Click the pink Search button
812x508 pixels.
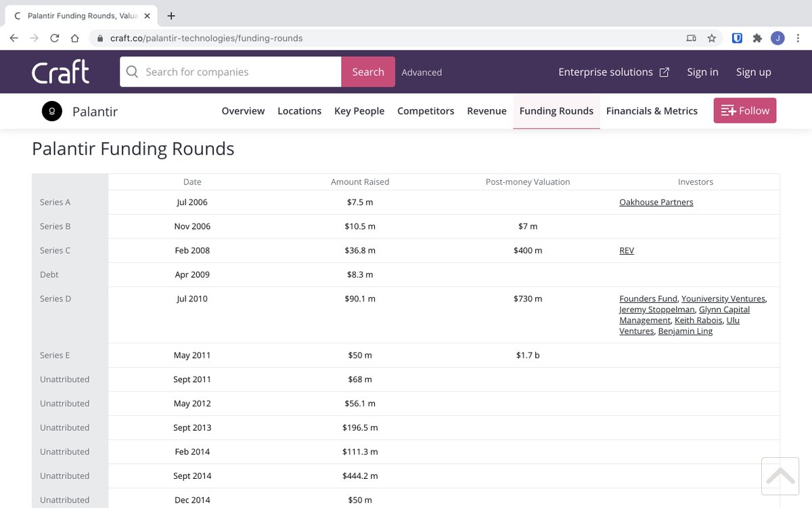point(368,72)
